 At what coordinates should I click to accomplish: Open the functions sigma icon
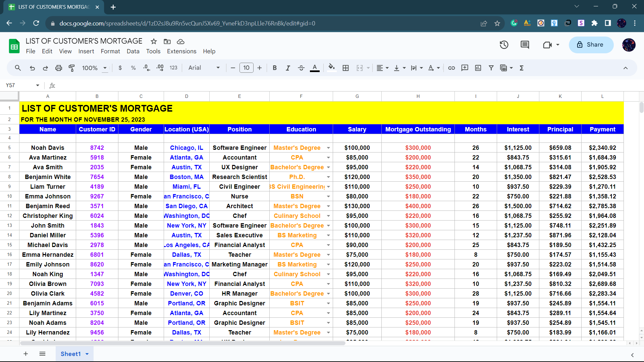click(x=522, y=68)
